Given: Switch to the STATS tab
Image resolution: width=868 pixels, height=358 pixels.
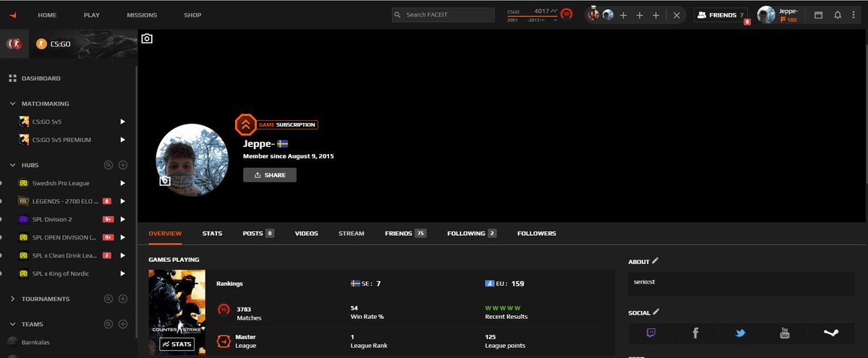Looking at the screenshot, I should [212, 234].
